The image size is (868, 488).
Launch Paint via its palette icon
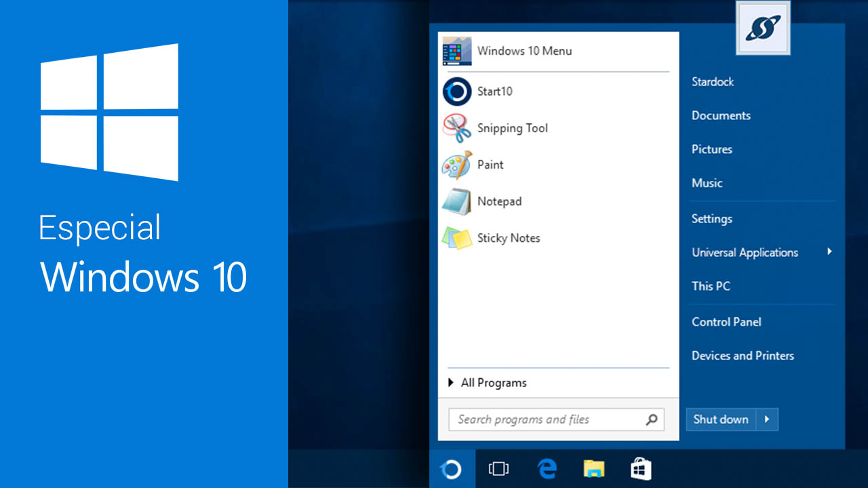coord(457,165)
